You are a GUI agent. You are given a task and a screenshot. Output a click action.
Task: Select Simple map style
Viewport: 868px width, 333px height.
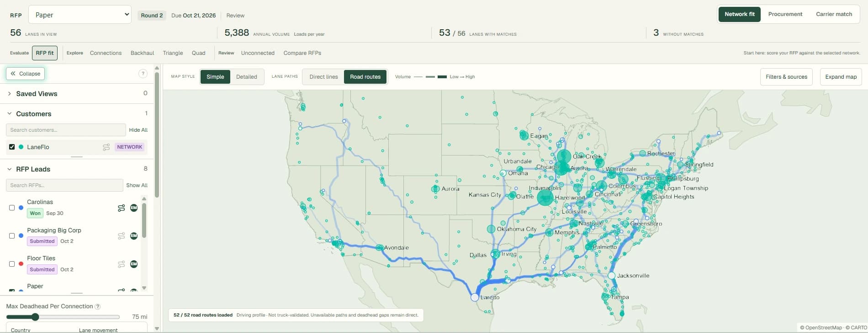pyautogui.click(x=215, y=77)
